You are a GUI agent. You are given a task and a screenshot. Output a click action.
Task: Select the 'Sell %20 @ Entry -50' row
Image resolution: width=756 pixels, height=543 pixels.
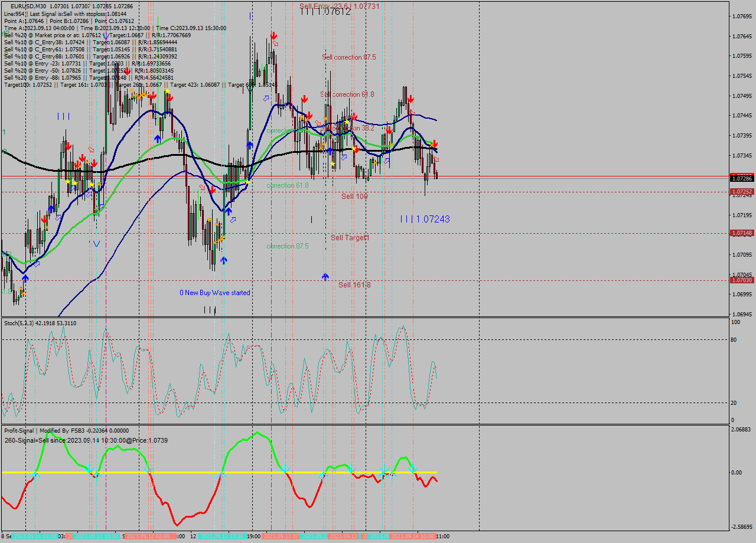point(89,70)
